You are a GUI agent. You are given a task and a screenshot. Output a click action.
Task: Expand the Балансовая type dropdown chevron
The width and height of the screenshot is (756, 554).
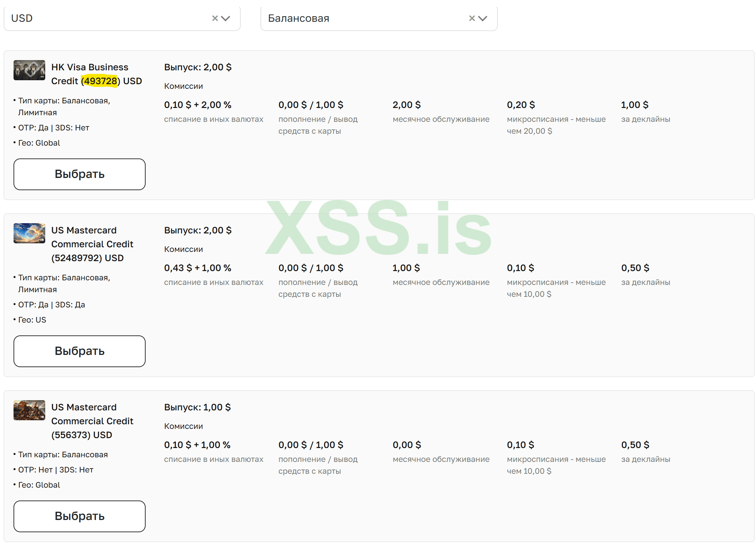(482, 18)
